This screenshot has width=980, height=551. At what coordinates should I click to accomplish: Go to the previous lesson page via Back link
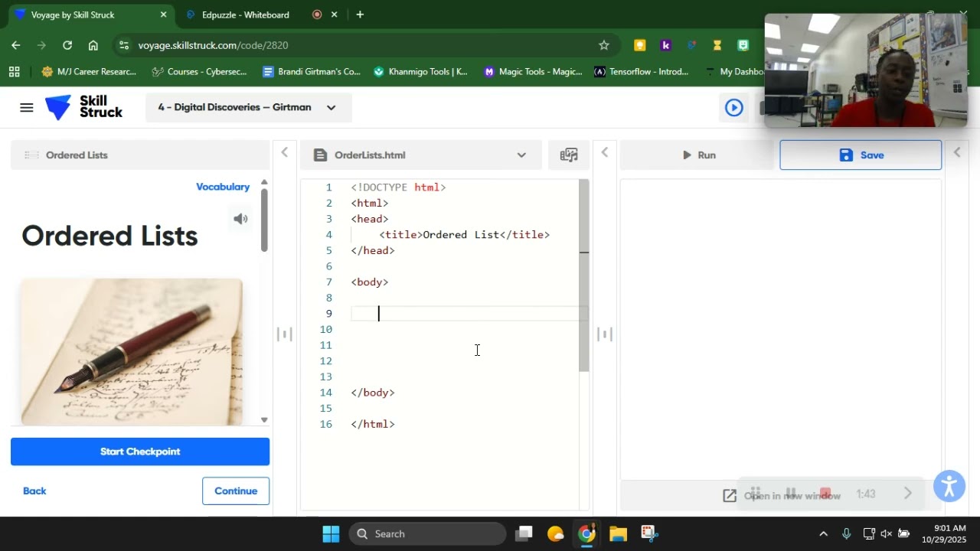pos(34,491)
